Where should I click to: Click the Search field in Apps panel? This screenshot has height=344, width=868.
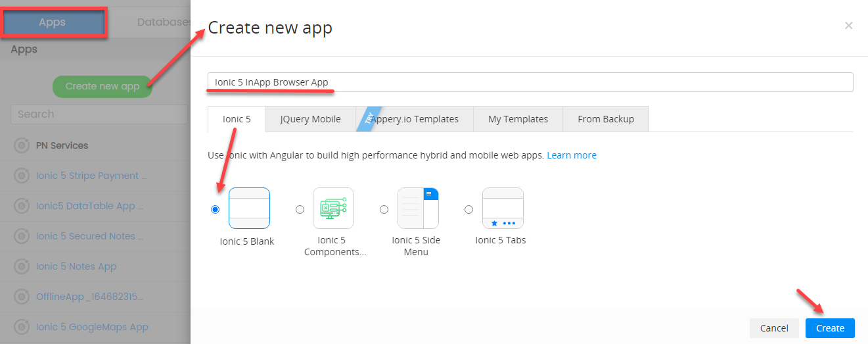99,114
